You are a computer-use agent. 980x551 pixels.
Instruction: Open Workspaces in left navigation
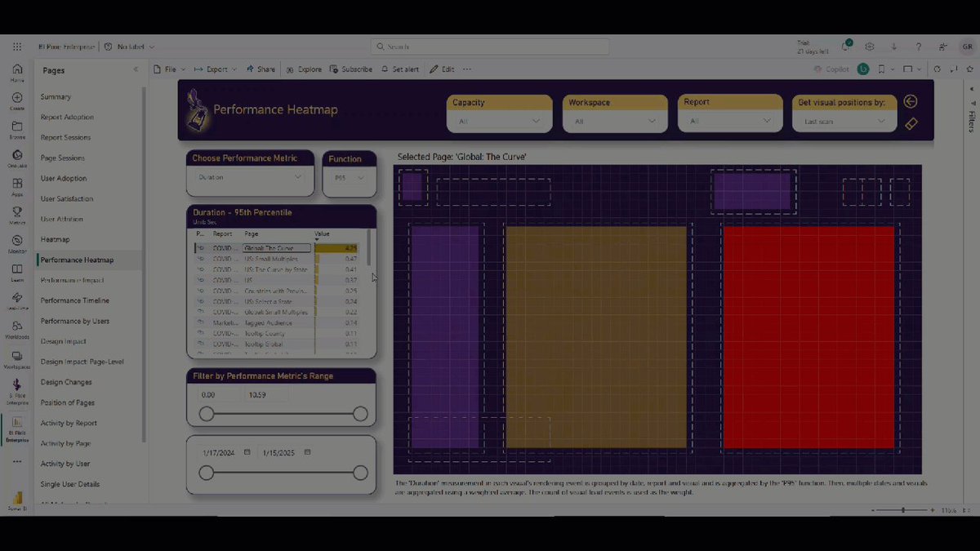click(17, 360)
